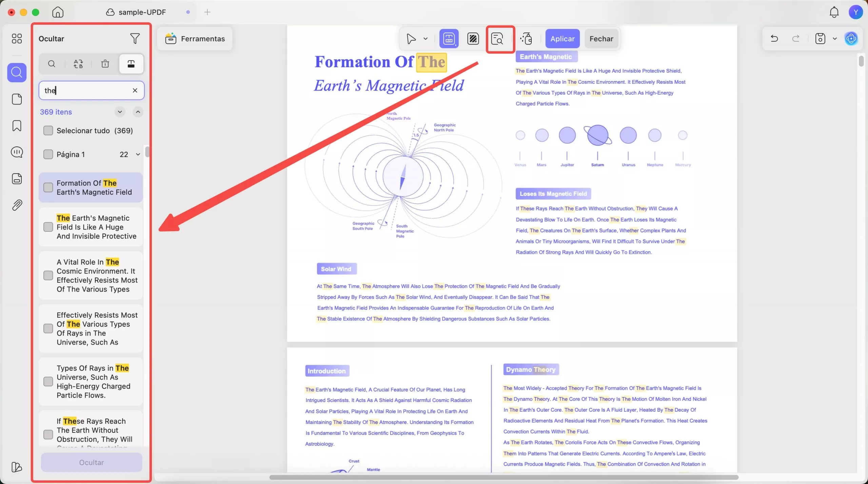This screenshot has height=484, width=868.
Task: Open the attachments paperclip icon
Action: [17, 205]
